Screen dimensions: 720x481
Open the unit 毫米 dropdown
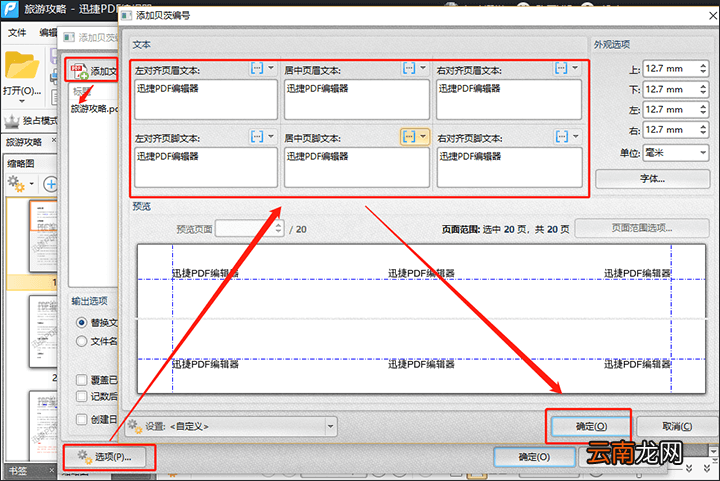(676, 153)
